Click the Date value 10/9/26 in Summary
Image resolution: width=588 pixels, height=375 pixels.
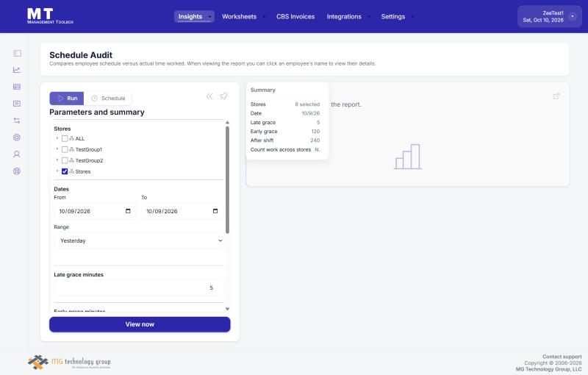pyautogui.click(x=310, y=113)
